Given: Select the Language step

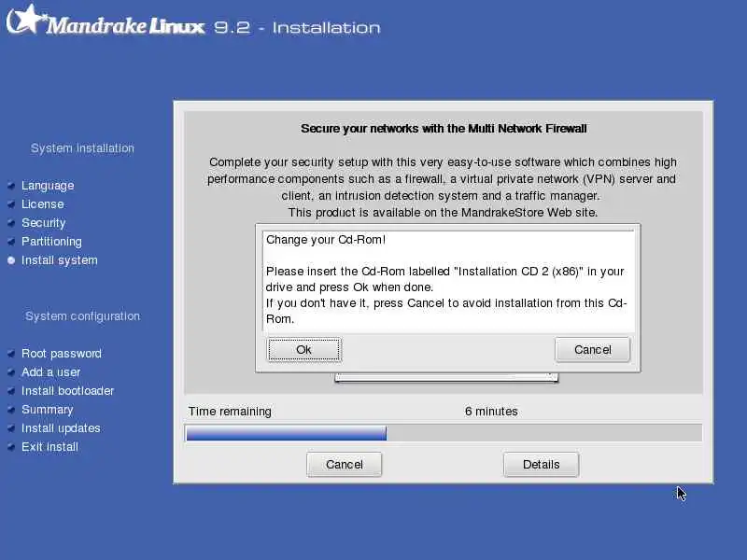Looking at the screenshot, I should pos(48,186).
